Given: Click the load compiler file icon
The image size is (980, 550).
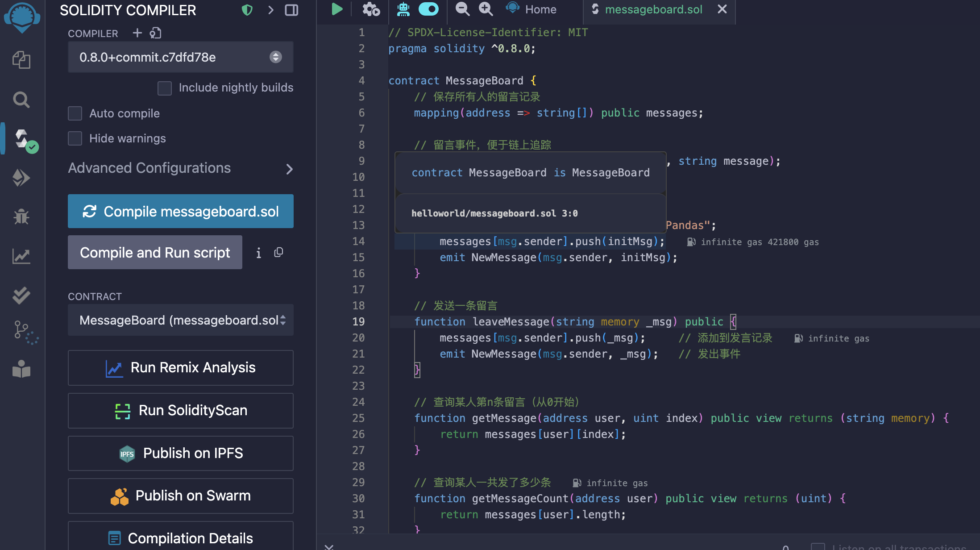Looking at the screenshot, I should (155, 33).
